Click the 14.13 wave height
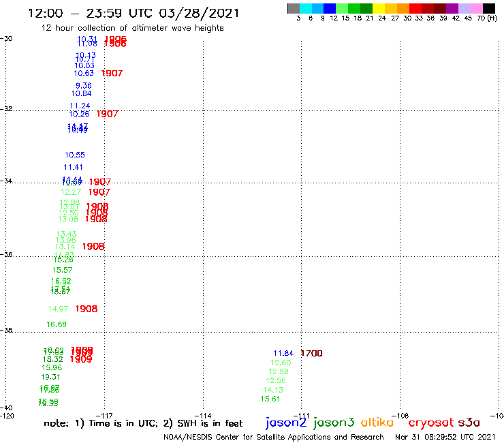 pos(273,390)
